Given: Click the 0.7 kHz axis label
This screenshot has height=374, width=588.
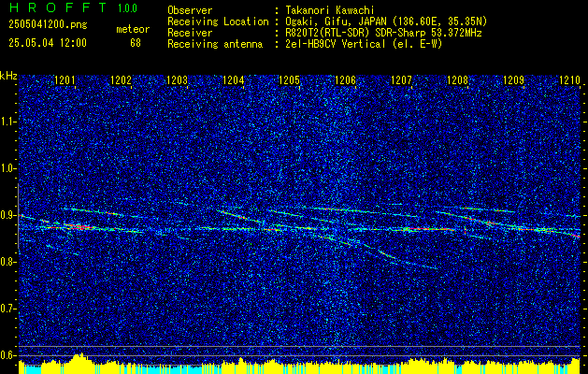Looking at the screenshot, I should [8, 309].
